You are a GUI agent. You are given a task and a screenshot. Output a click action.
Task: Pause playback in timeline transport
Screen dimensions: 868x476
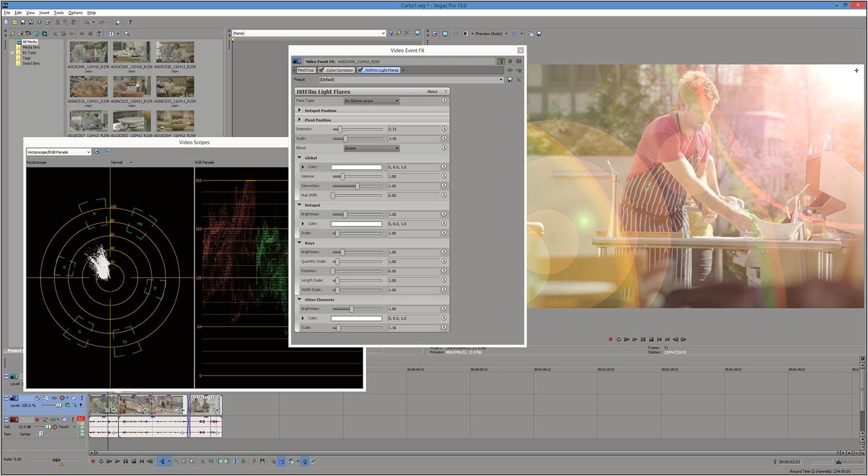125,461
